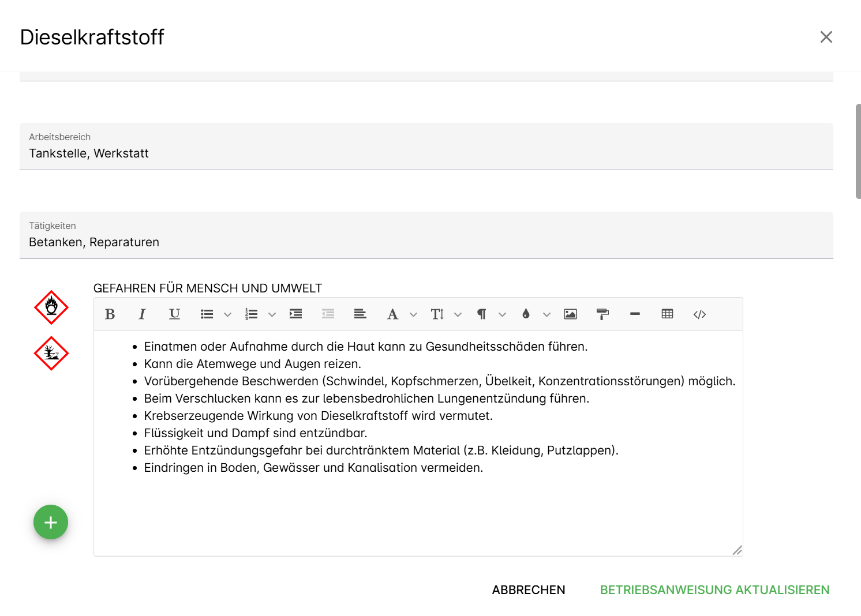The width and height of the screenshot is (861, 616).
Task: Open the text color droplet picker
Action: [x=526, y=314]
